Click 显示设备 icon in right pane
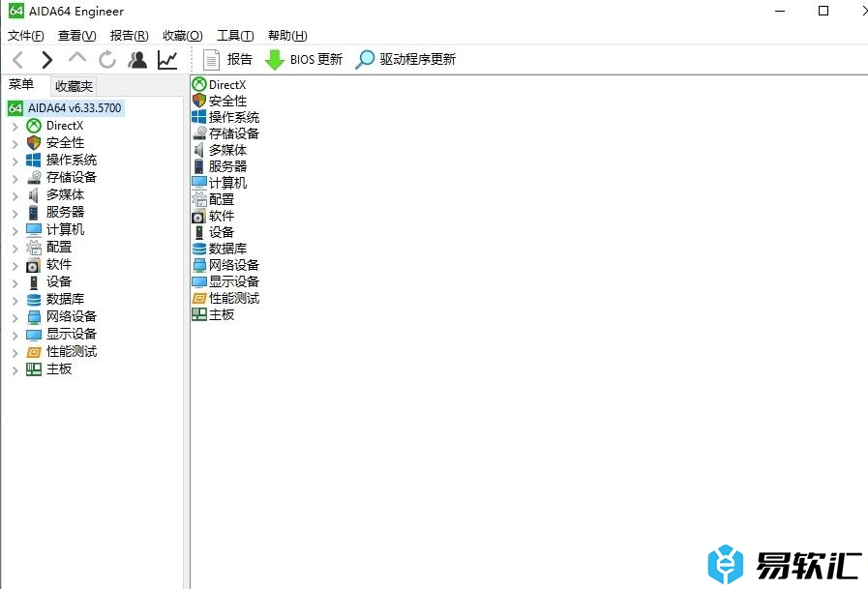 click(x=199, y=281)
